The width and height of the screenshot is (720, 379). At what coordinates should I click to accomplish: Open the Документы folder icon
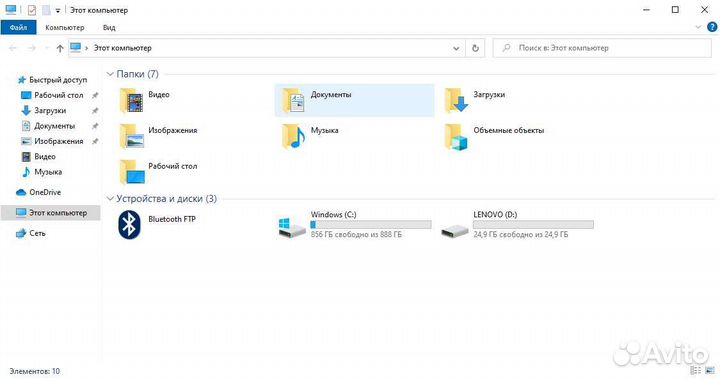point(294,100)
